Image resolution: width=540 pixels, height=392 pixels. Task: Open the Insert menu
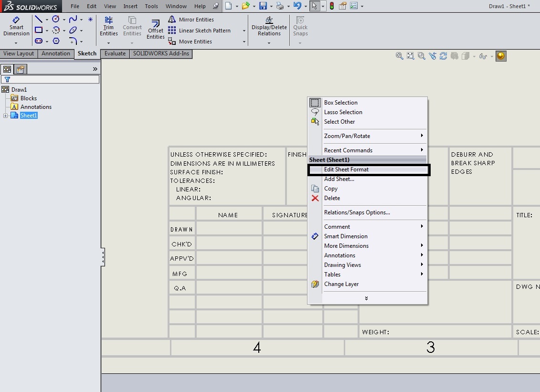tap(130, 6)
